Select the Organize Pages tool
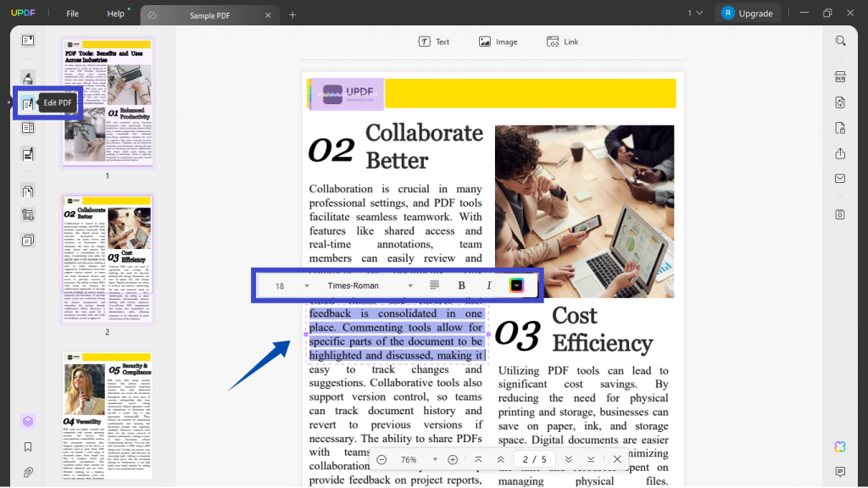868x488 pixels. point(28,192)
